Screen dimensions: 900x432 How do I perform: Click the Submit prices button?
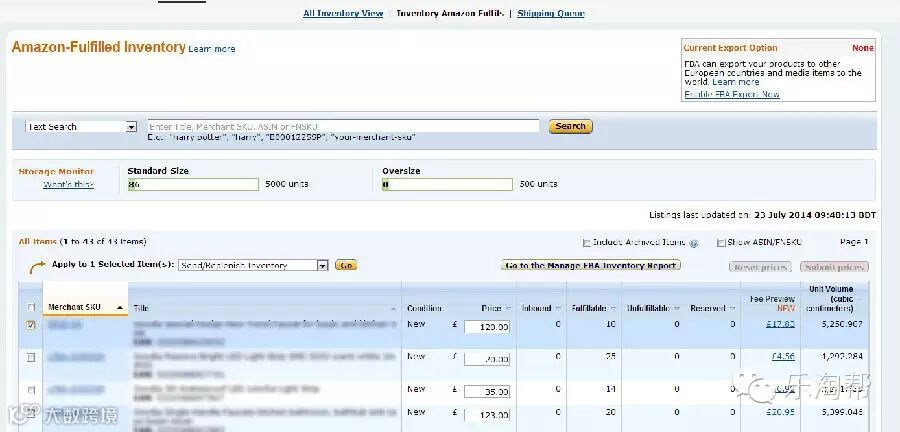[x=834, y=267]
